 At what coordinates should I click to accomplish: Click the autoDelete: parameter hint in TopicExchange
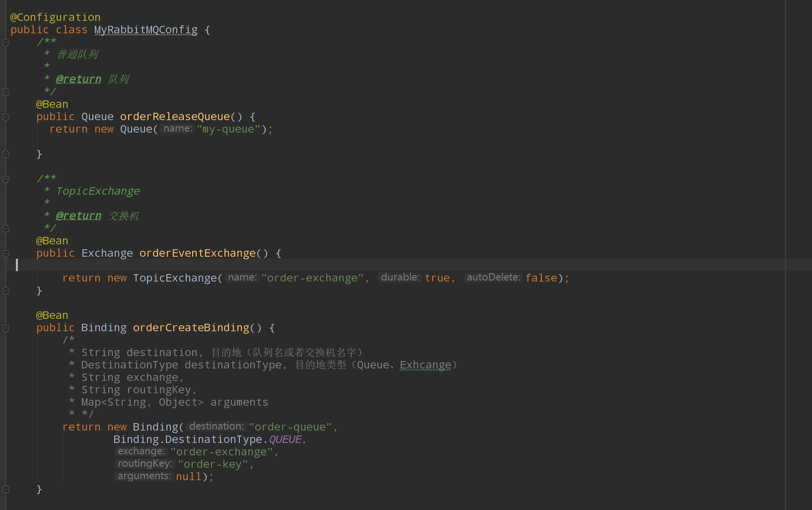493,277
